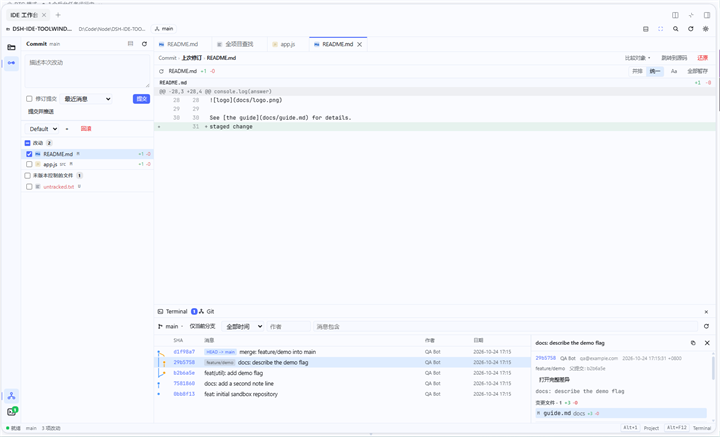Click the collapse arrows icon at top right
The height and width of the screenshot is (437, 720).
(x=691, y=15)
